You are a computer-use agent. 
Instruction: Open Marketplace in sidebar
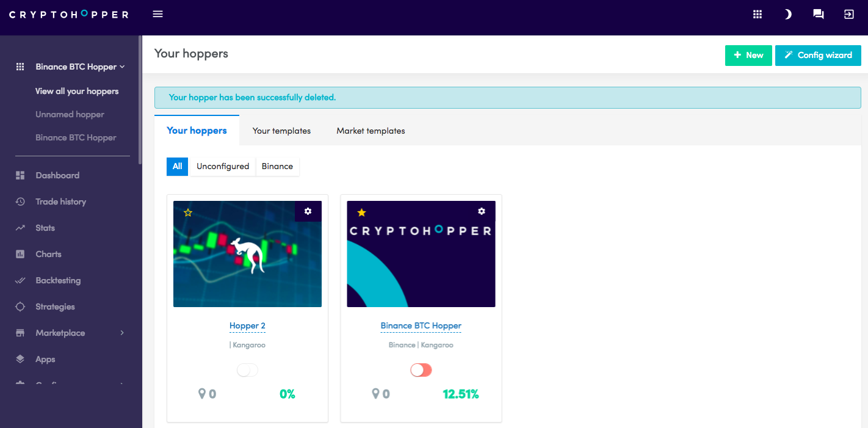60,333
